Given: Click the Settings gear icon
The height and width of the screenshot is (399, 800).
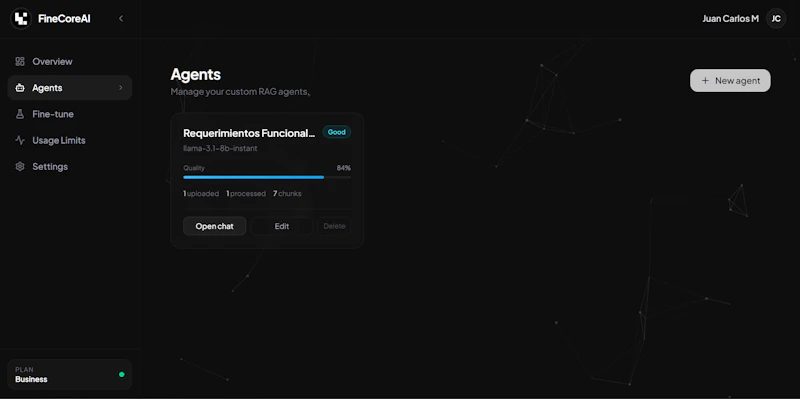Looking at the screenshot, I should click(20, 167).
